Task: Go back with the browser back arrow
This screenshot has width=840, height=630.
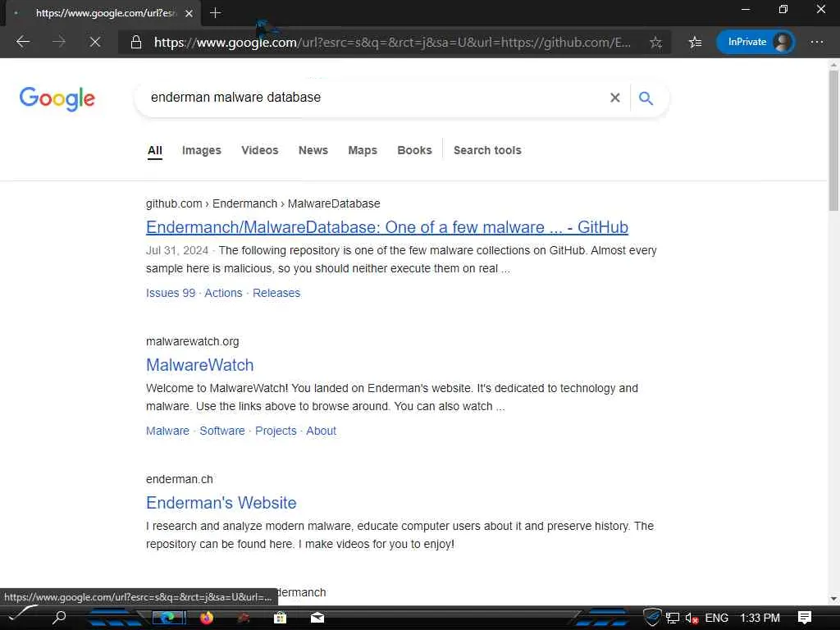Action: click(x=22, y=42)
